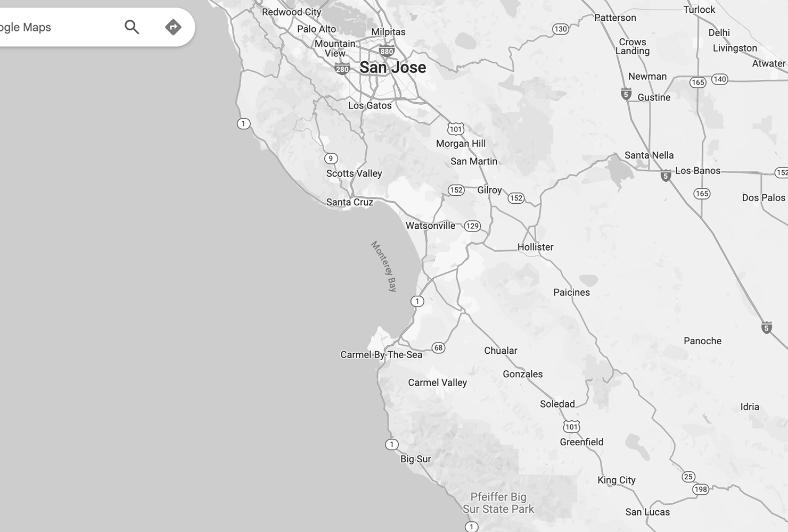Click the Hollister town label
The image size is (788, 532).
535,247
